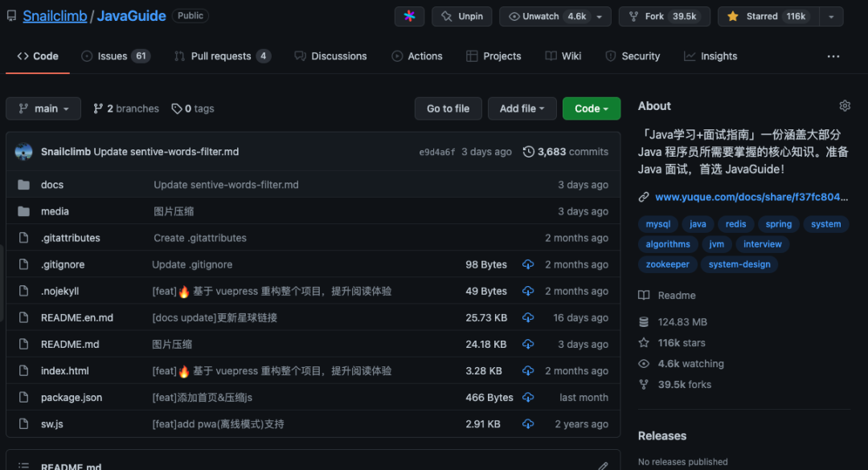Click the interview topic tag

coord(762,244)
